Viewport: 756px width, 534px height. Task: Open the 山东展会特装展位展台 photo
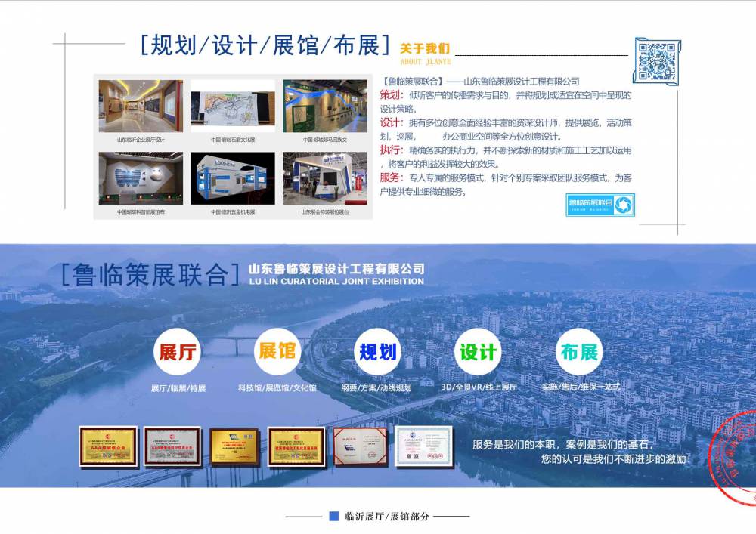pos(325,179)
